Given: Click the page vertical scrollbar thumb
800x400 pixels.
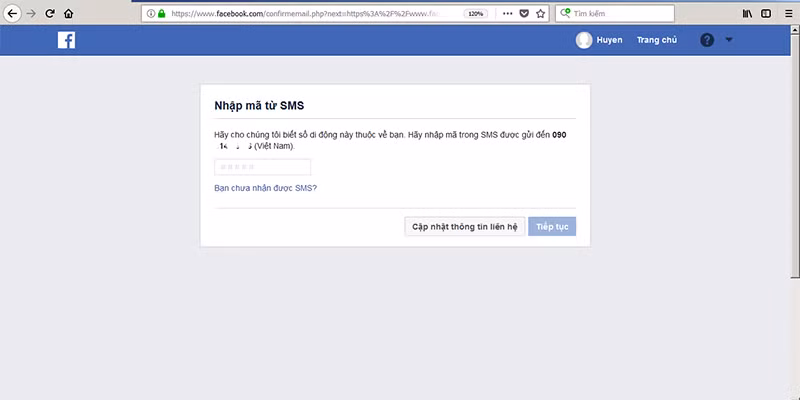Looking at the screenshot, I should (795, 156).
